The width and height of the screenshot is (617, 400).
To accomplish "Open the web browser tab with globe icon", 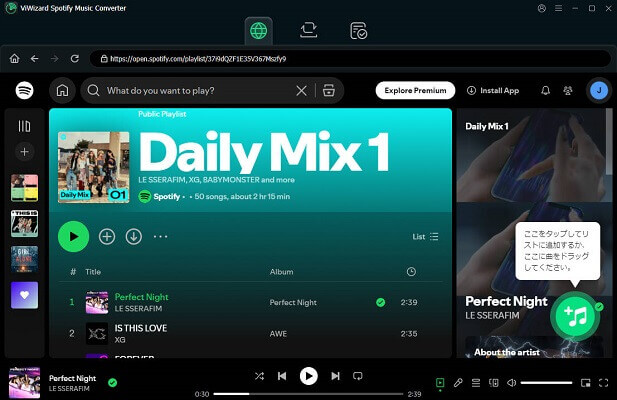I will (259, 31).
